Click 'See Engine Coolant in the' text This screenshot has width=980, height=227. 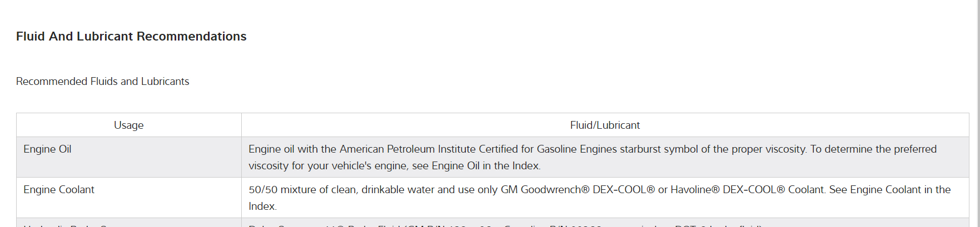889,190
